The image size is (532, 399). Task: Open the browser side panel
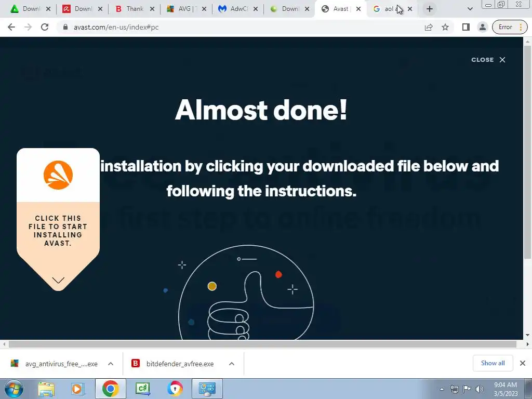pos(466,27)
